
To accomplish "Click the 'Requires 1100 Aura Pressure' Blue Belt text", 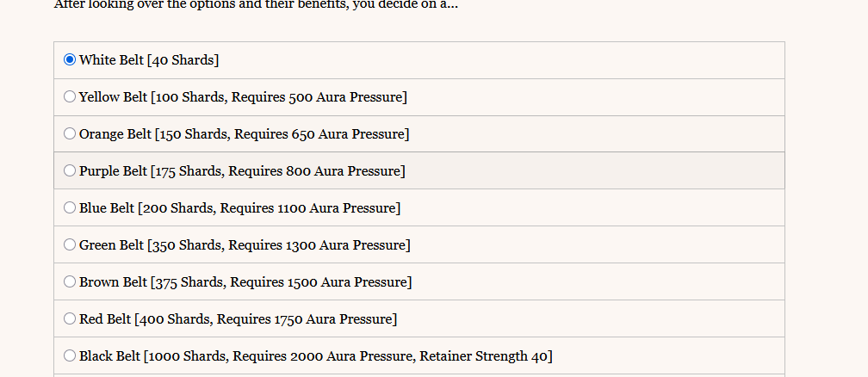I will pos(310,208).
